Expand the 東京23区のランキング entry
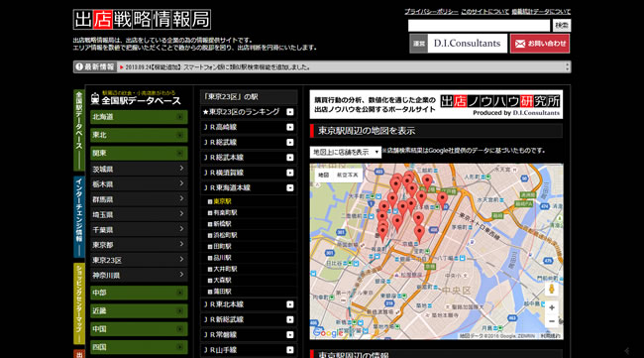 click(x=290, y=112)
